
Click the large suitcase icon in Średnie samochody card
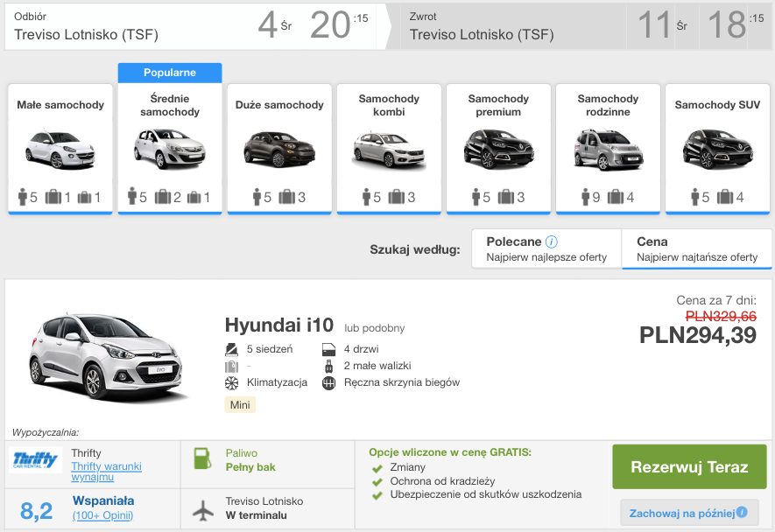tap(163, 197)
